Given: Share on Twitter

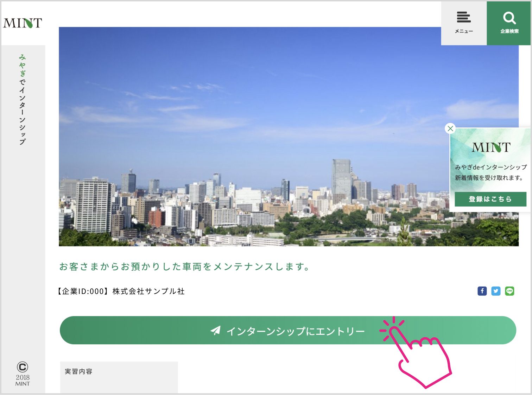Looking at the screenshot, I should (x=496, y=291).
